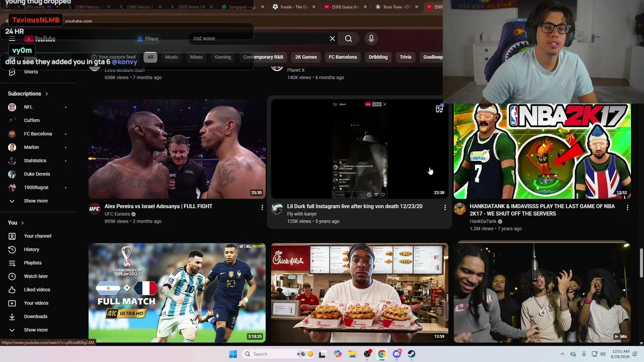
Task: Show hidden system tray icons
Action: tap(562, 354)
